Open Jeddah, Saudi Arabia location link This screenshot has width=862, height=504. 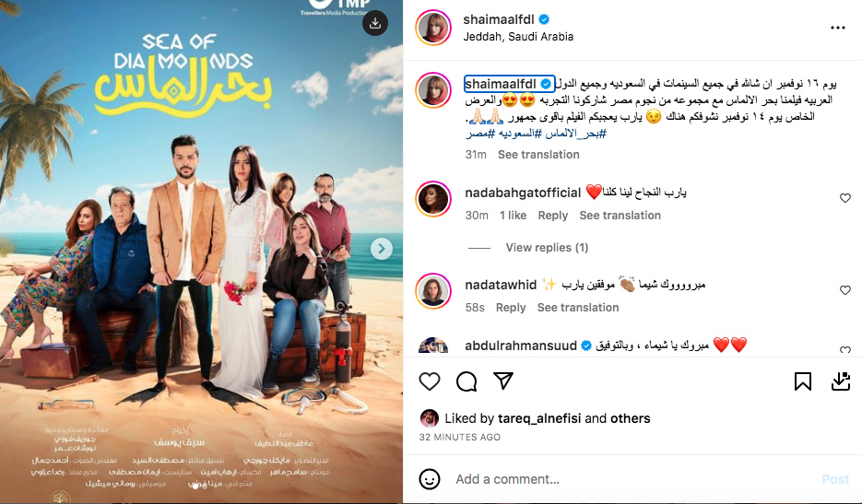pyautogui.click(x=518, y=36)
